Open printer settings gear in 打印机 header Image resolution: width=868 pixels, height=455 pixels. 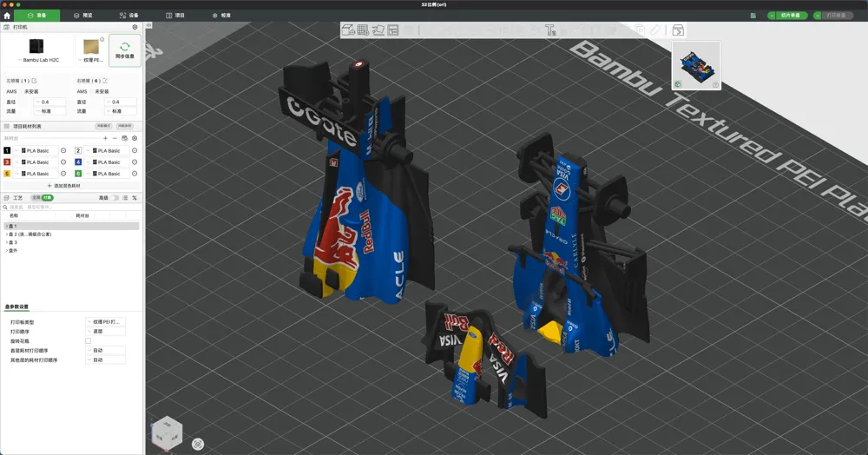click(x=135, y=27)
